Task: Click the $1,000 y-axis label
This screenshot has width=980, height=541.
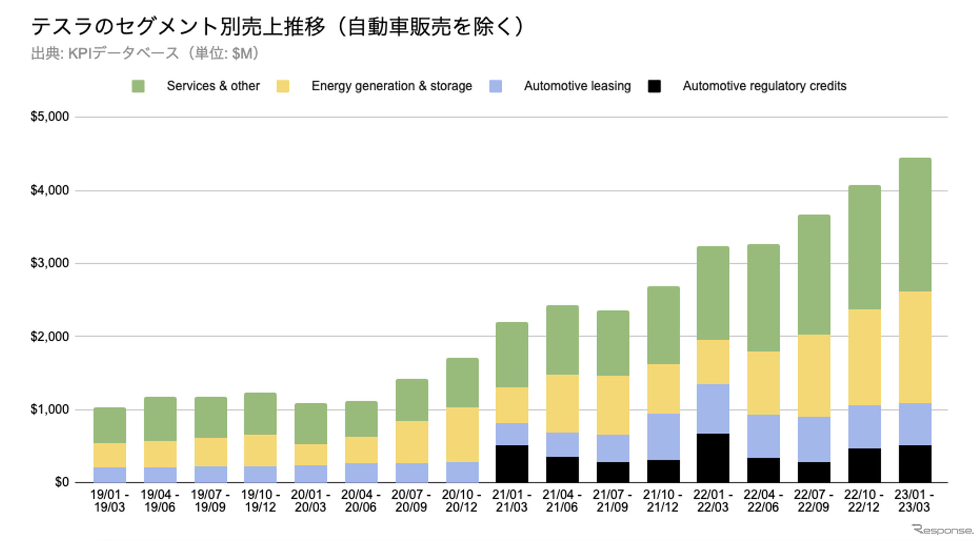Action: click(x=50, y=409)
